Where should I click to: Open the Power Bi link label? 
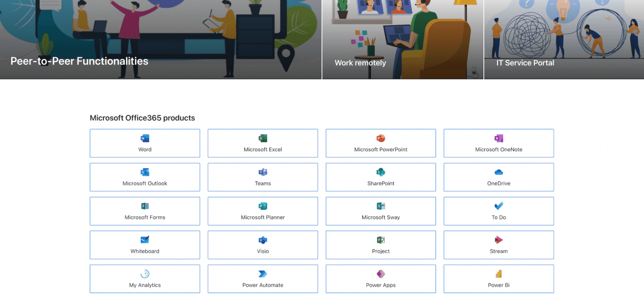(499, 285)
